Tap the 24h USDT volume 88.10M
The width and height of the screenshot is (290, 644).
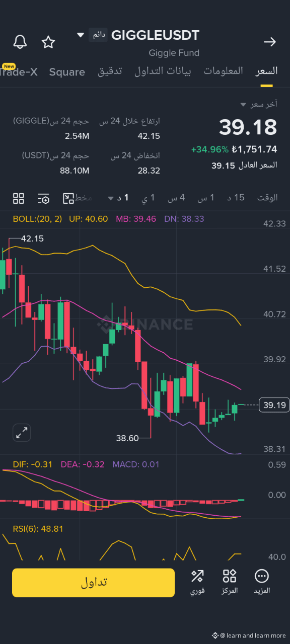(x=75, y=171)
